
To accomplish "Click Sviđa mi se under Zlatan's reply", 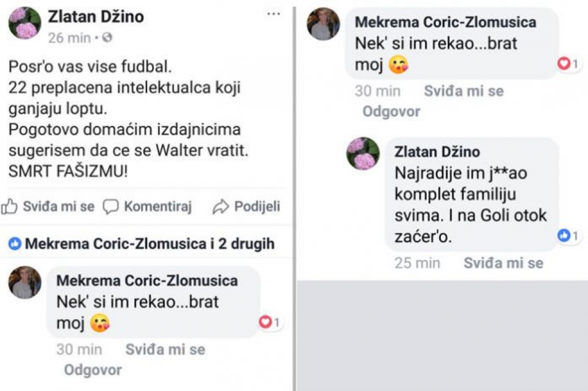I will tap(504, 263).
